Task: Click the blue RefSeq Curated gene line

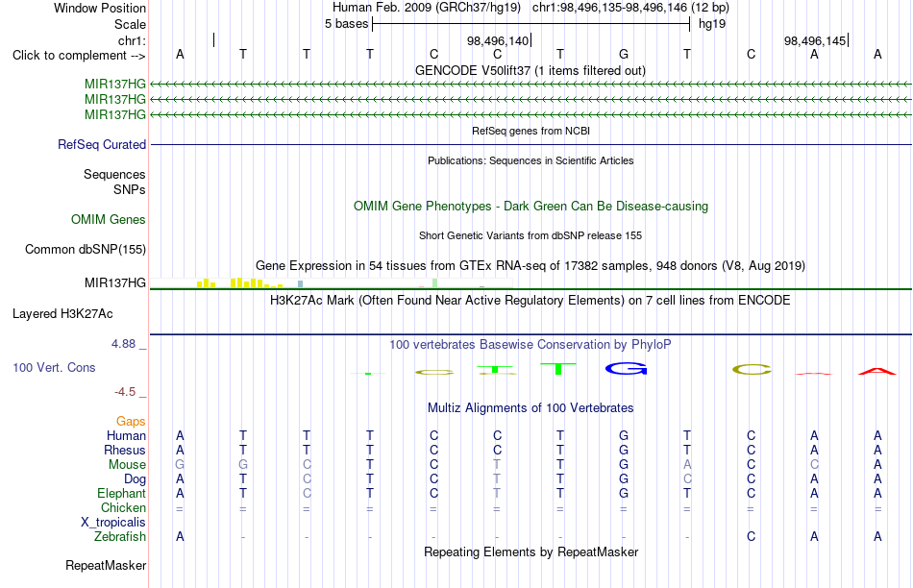Action: pos(531,144)
